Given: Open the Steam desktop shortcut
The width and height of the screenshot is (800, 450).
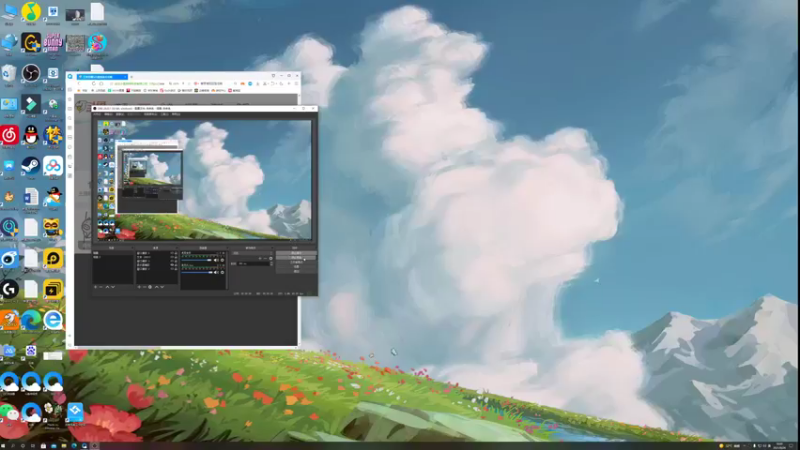Looking at the screenshot, I should click(x=31, y=166).
